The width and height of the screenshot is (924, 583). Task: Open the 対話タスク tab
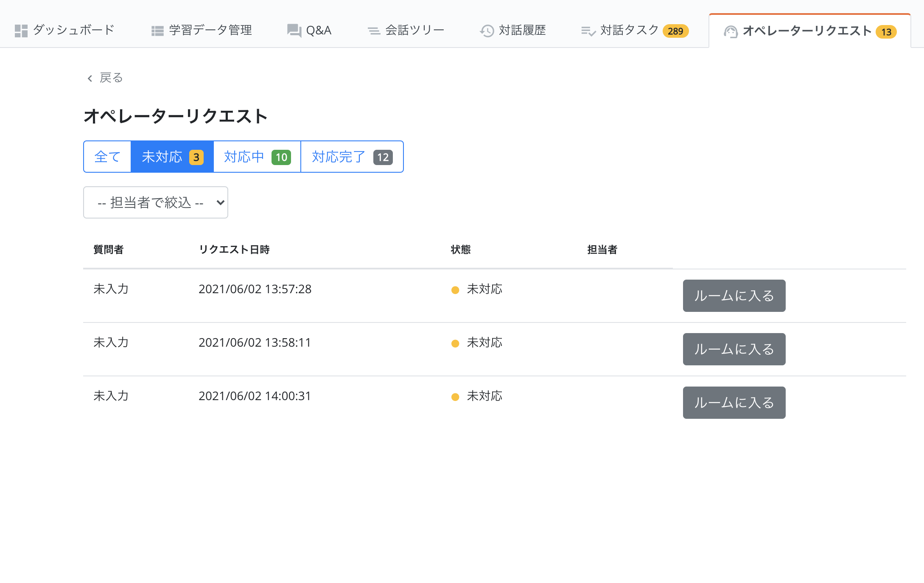629,31
